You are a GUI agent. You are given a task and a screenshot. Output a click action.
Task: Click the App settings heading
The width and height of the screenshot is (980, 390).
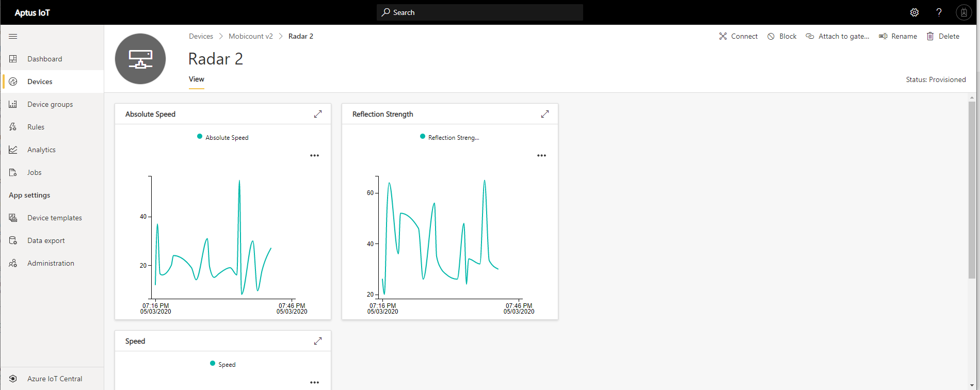pyautogui.click(x=29, y=195)
